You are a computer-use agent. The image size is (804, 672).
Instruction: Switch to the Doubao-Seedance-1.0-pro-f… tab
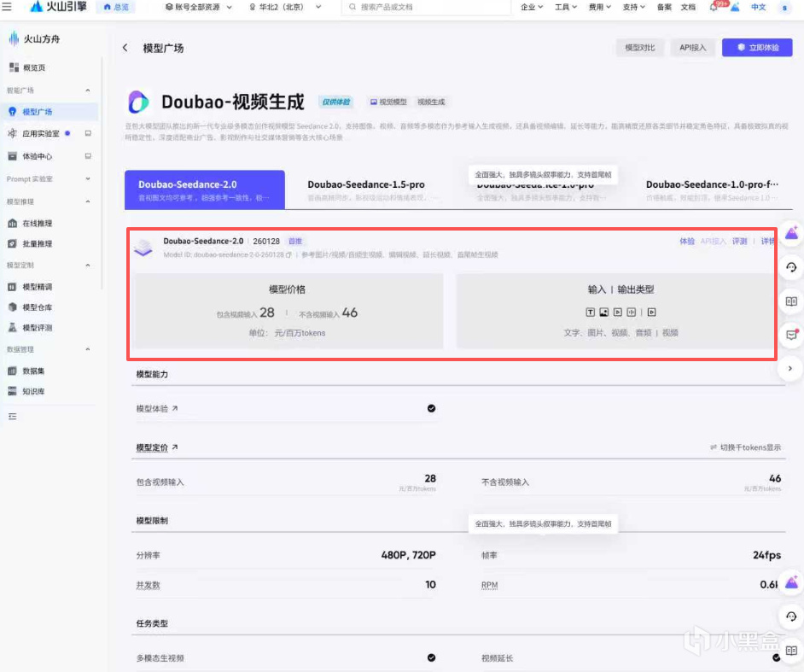[x=712, y=190]
